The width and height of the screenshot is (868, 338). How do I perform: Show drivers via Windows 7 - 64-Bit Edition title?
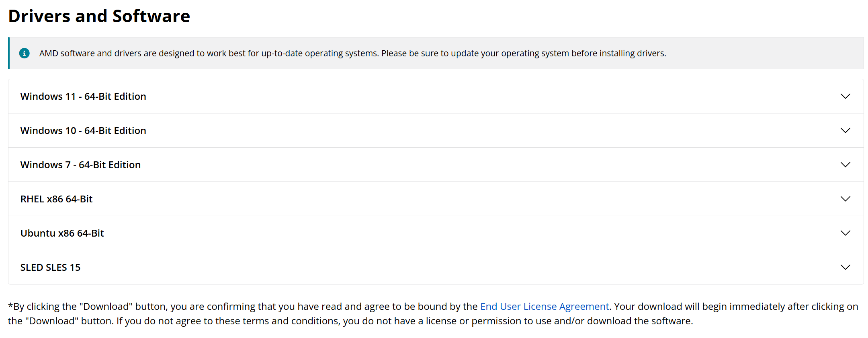(80, 165)
